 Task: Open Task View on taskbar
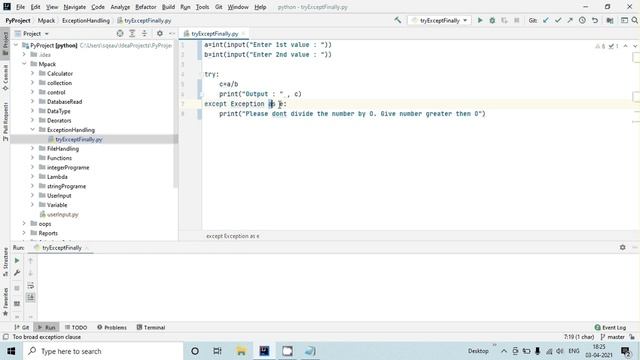(217, 351)
